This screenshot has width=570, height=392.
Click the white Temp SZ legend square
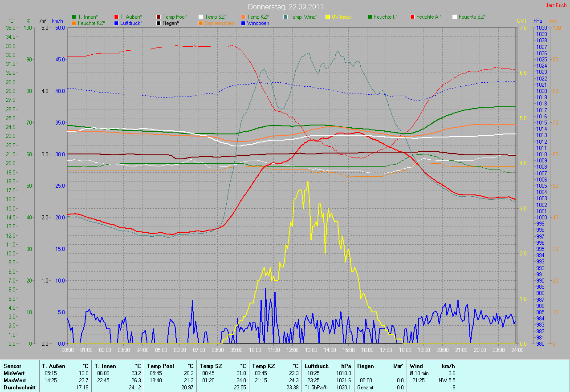pyautogui.click(x=201, y=17)
